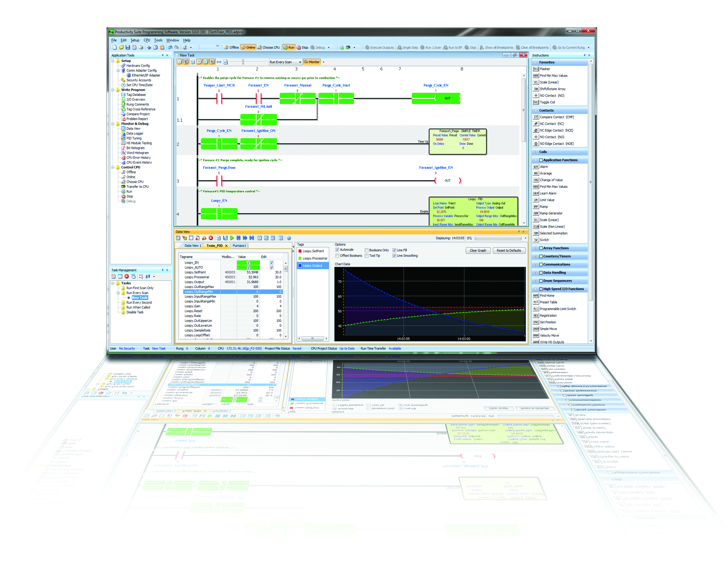The image size is (728, 563).
Task: Switch to the Furnace1 tab
Action: pos(239,246)
